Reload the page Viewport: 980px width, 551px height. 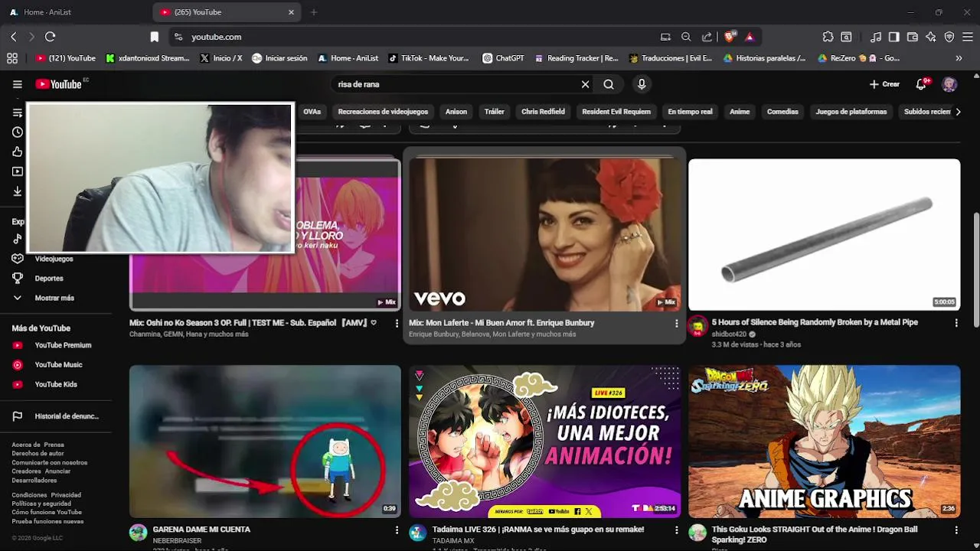(51, 37)
